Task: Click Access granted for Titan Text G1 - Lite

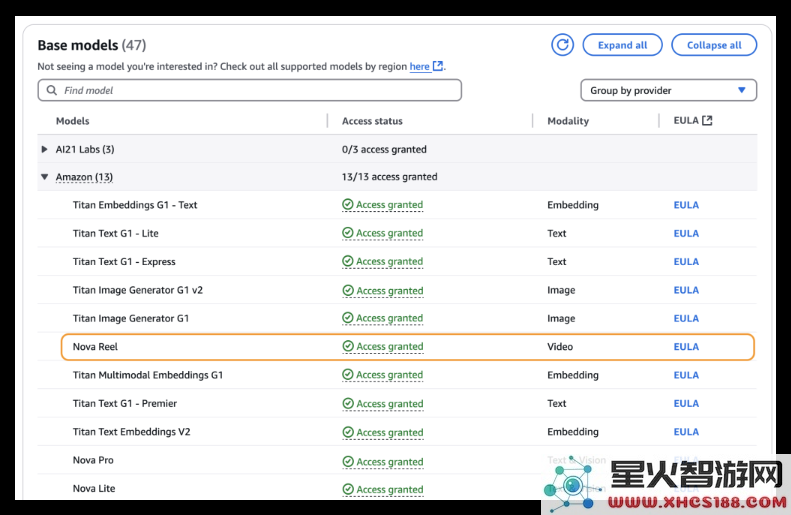Action: point(383,233)
